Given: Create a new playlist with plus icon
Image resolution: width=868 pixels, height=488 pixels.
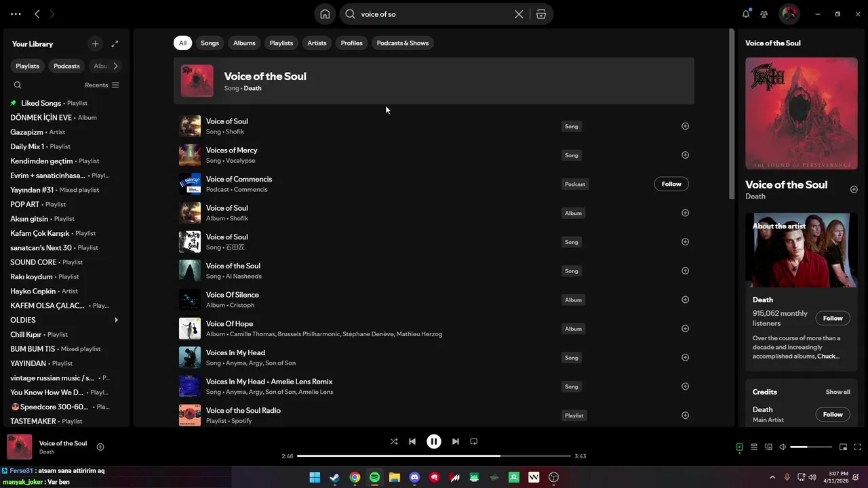Looking at the screenshot, I should click(x=95, y=43).
